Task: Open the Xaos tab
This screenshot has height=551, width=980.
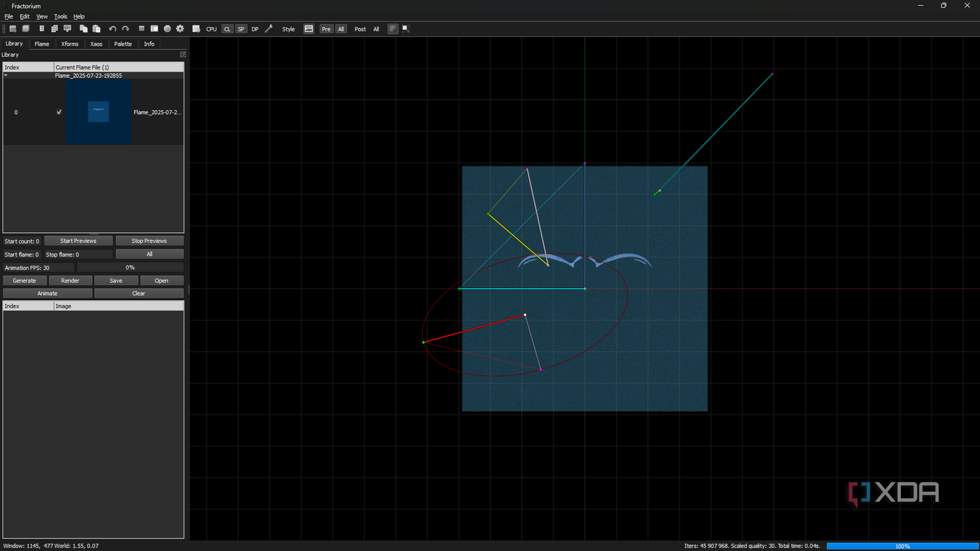Action: coord(97,44)
